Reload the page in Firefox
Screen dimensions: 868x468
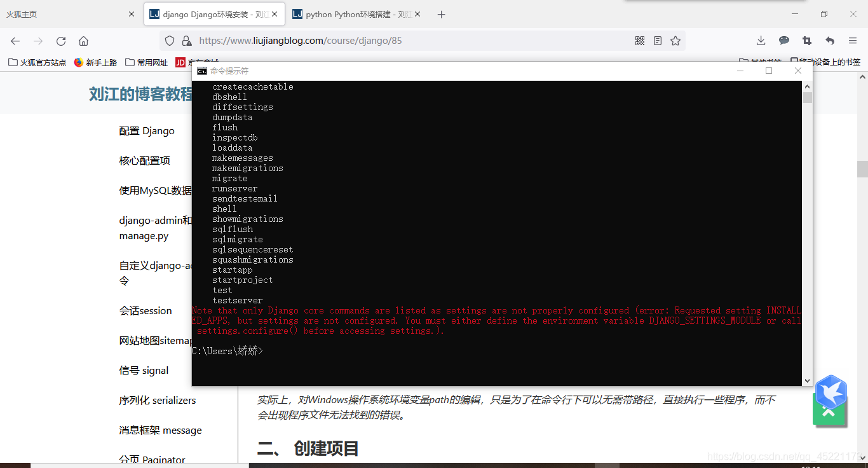coord(61,41)
